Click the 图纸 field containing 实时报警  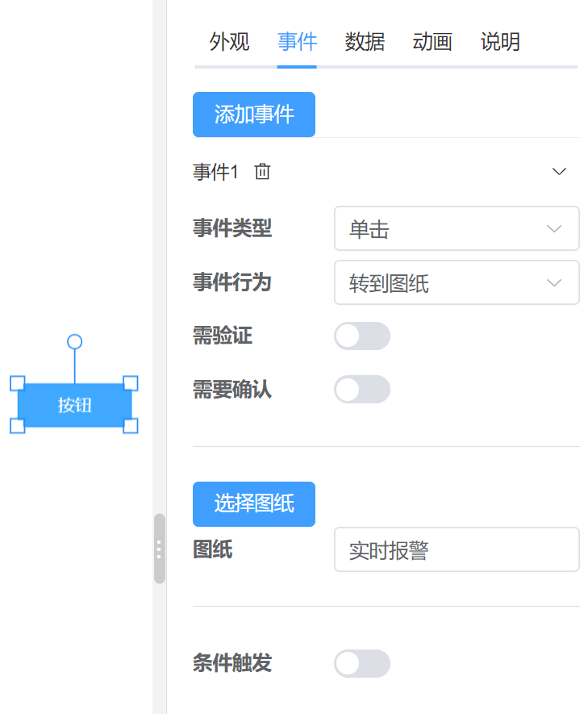coord(457,549)
